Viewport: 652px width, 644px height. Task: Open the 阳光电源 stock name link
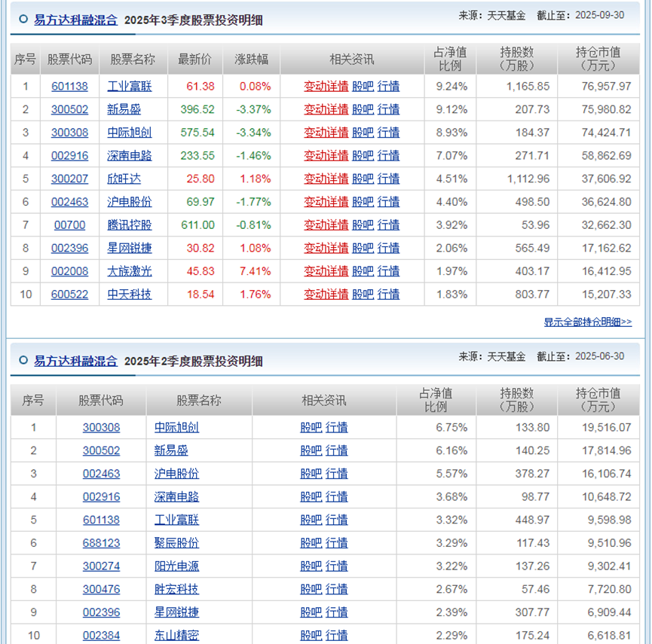(176, 566)
